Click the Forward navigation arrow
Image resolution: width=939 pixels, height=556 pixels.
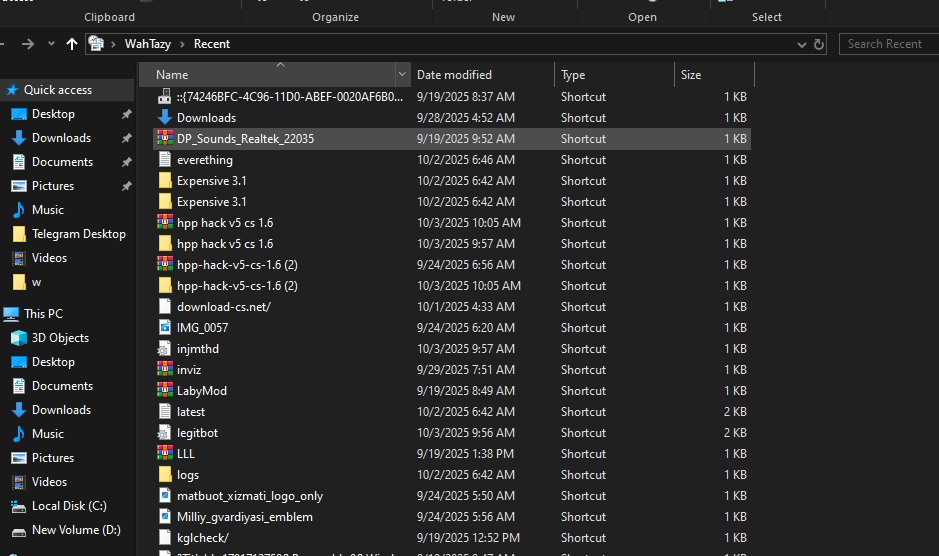(27, 44)
